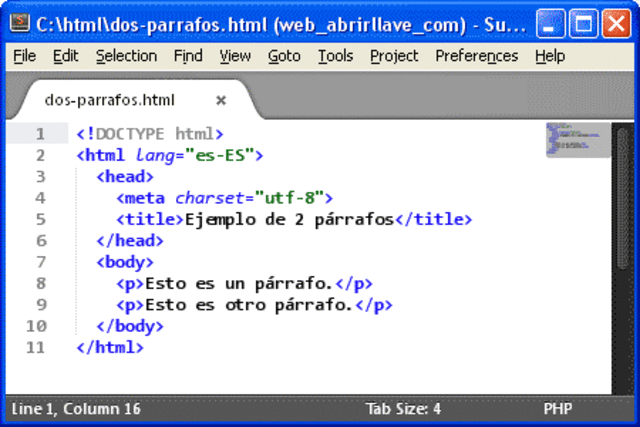Image resolution: width=640 pixels, height=427 pixels.
Task: Click the lang attribute on line 2
Action: [155, 156]
